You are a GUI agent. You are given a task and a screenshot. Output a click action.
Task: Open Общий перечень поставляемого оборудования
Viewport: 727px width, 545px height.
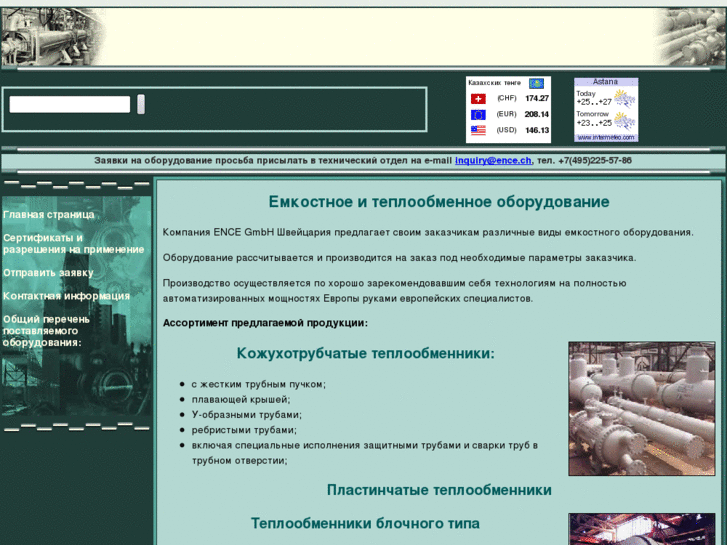[46, 331]
